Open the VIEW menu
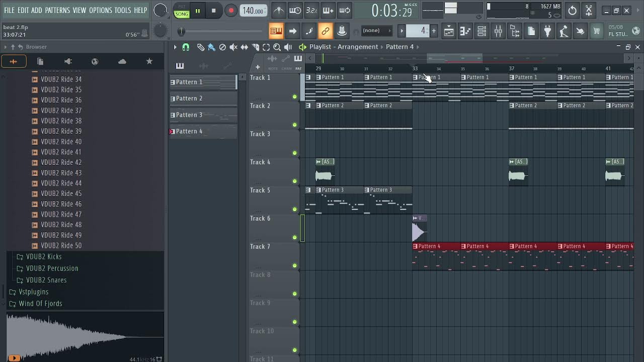This screenshot has height=362, width=644. 79,10
